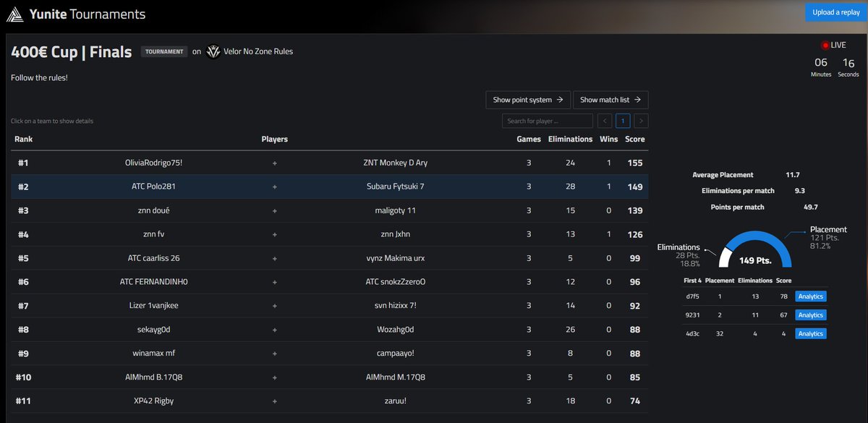
Task: Open Show match list
Action: (610, 100)
